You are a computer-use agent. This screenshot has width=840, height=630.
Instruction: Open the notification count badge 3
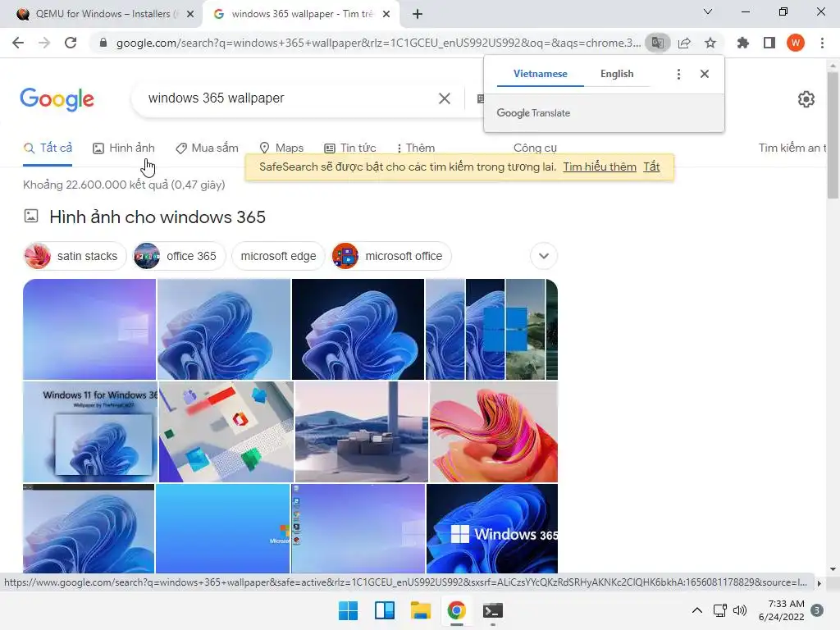tap(817, 610)
